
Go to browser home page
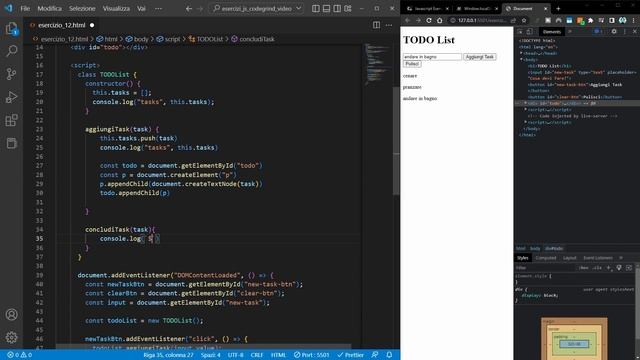(440, 20)
